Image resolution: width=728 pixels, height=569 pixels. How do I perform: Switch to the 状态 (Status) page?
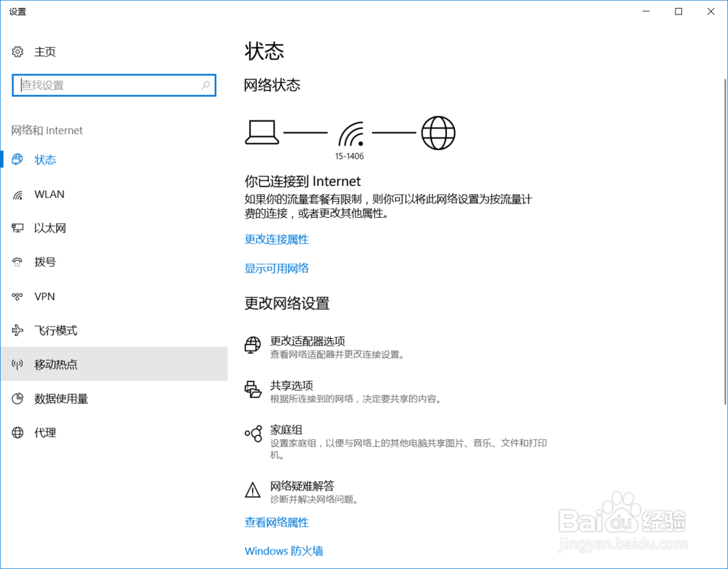pos(45,160)
